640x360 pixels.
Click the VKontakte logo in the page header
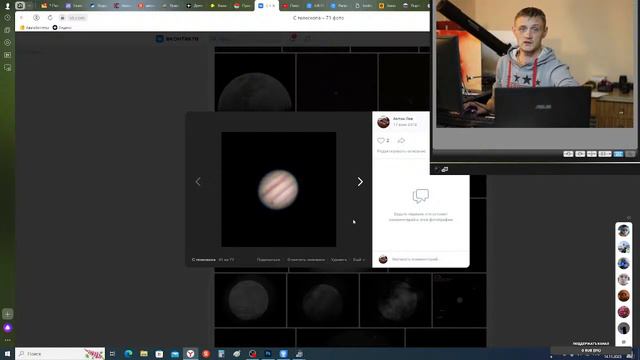pyautogui.click(x=177, y=38)
